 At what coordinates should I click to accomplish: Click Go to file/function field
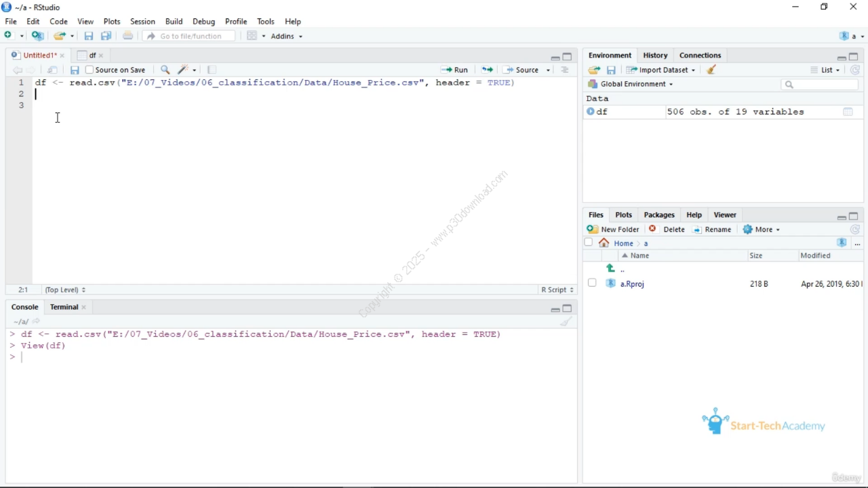(x=189, y=36)
